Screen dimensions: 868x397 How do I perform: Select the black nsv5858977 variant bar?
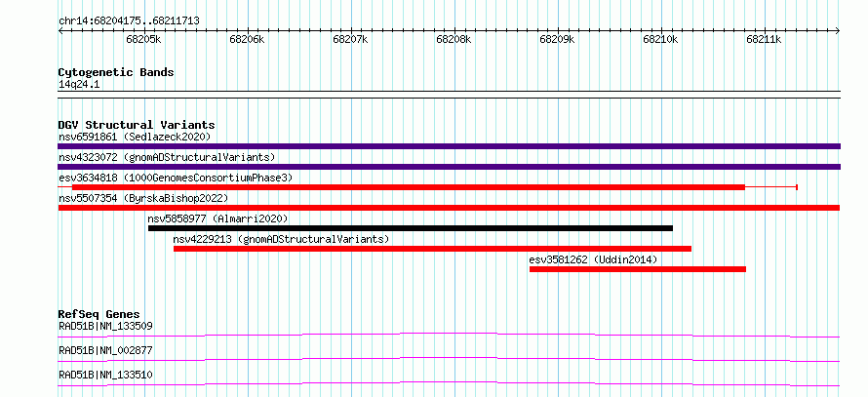(411, 228)
